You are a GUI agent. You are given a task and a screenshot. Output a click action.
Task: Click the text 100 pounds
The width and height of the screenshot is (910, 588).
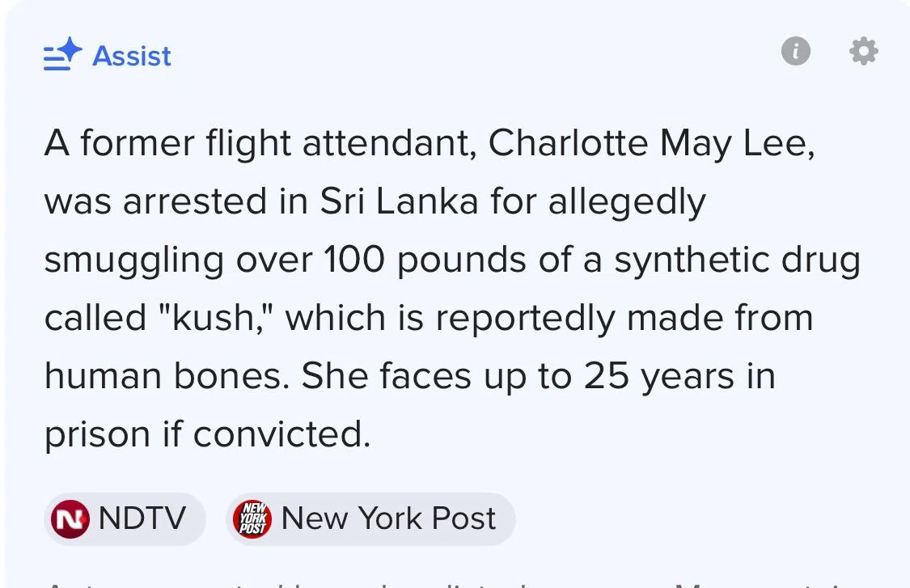[x=425, y=260]
